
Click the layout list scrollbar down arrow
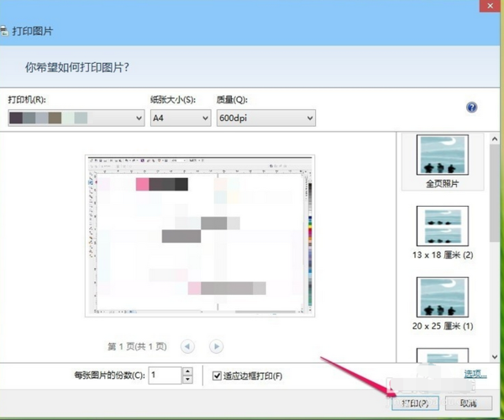click(x=494, y=356)
